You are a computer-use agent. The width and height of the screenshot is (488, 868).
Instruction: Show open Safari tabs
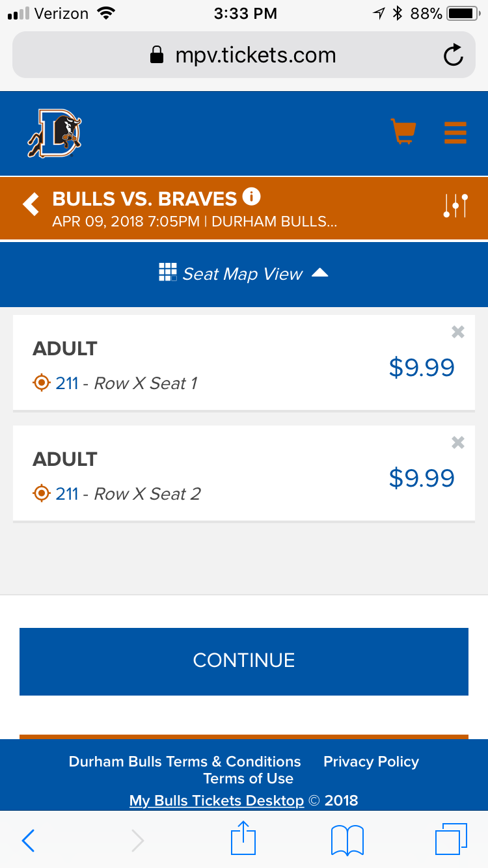[x=450, y=839]
